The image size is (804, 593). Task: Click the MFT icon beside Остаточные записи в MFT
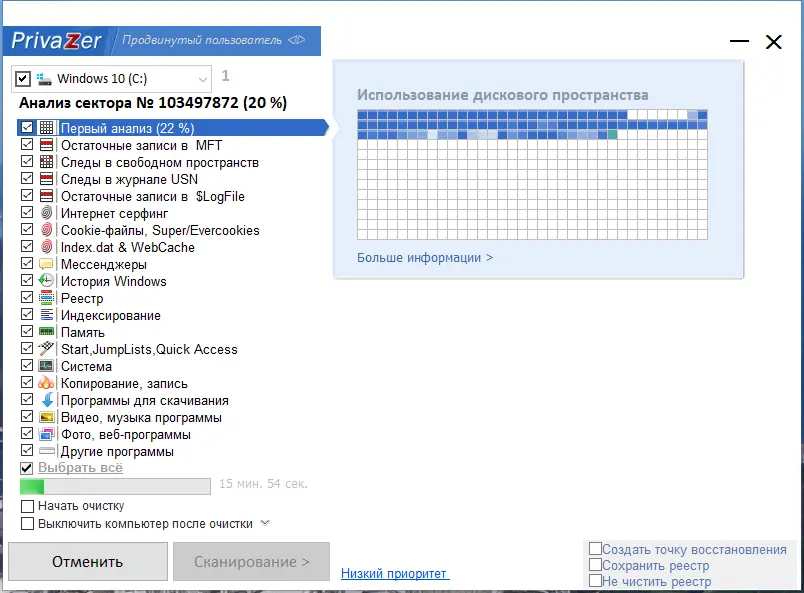click(x=46, y=145)
